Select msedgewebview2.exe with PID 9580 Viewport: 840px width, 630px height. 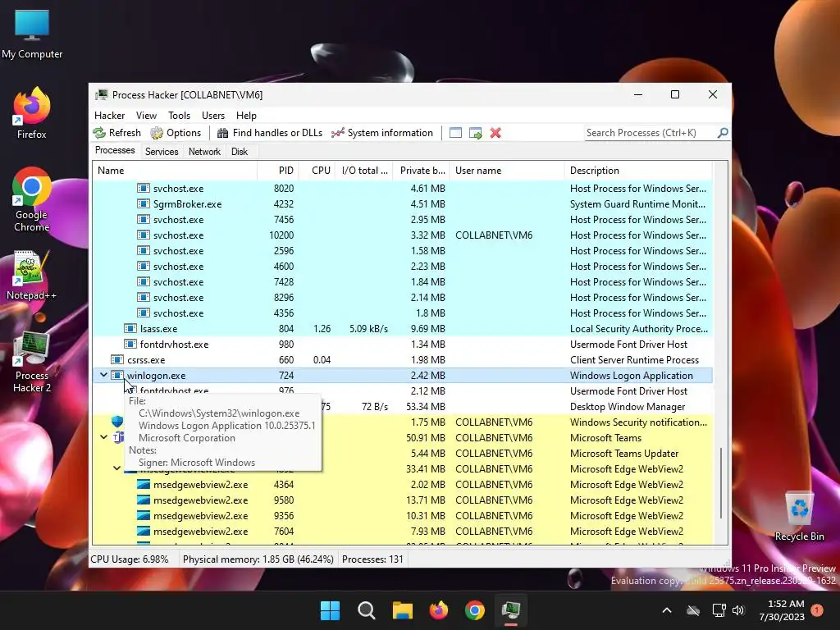403,500
